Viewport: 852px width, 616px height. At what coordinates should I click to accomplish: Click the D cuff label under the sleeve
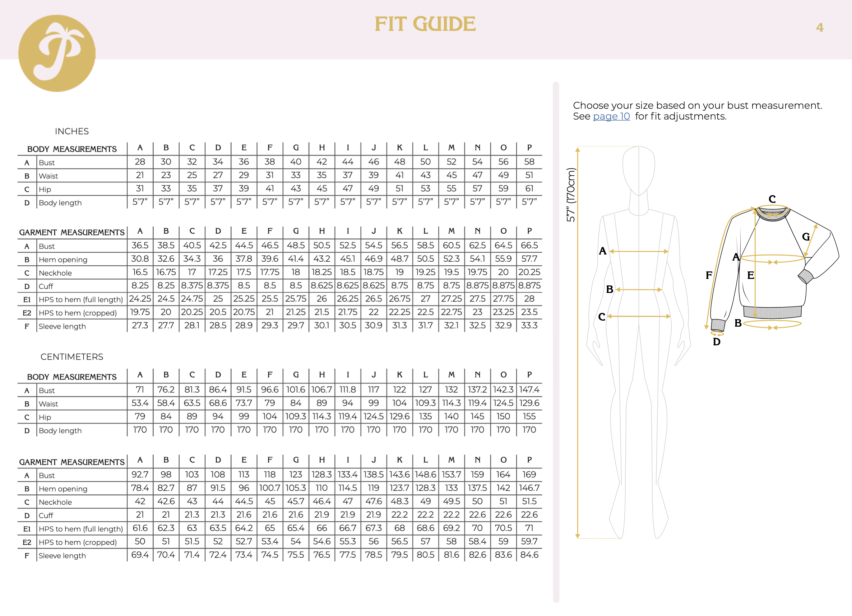point(716,342)
